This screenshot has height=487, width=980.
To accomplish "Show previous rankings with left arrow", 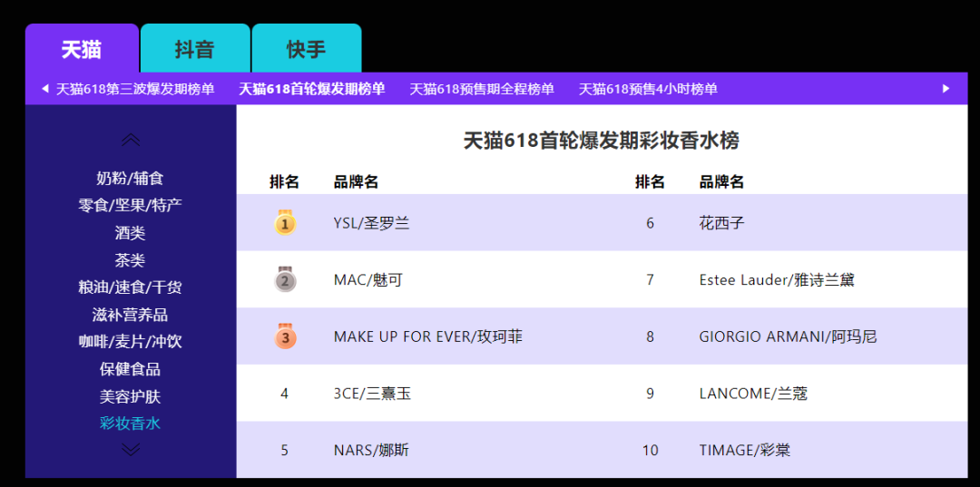I will [x=45, y=89].
